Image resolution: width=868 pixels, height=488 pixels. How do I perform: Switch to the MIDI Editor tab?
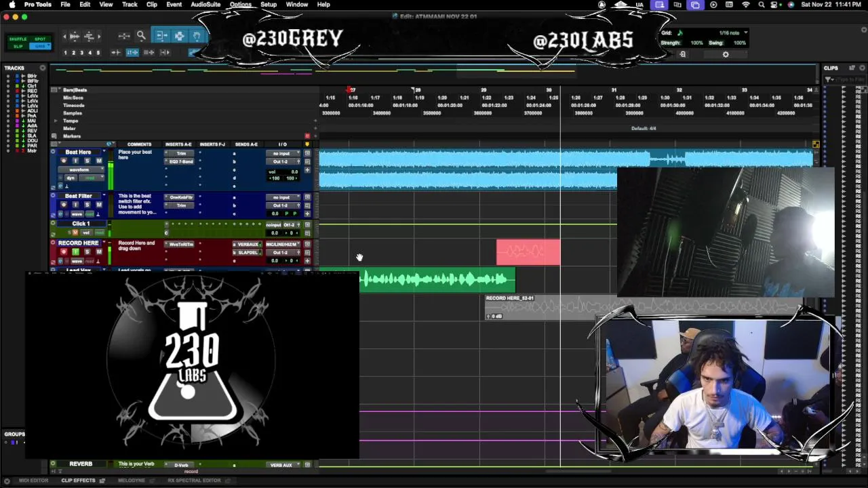click(33, 481)
